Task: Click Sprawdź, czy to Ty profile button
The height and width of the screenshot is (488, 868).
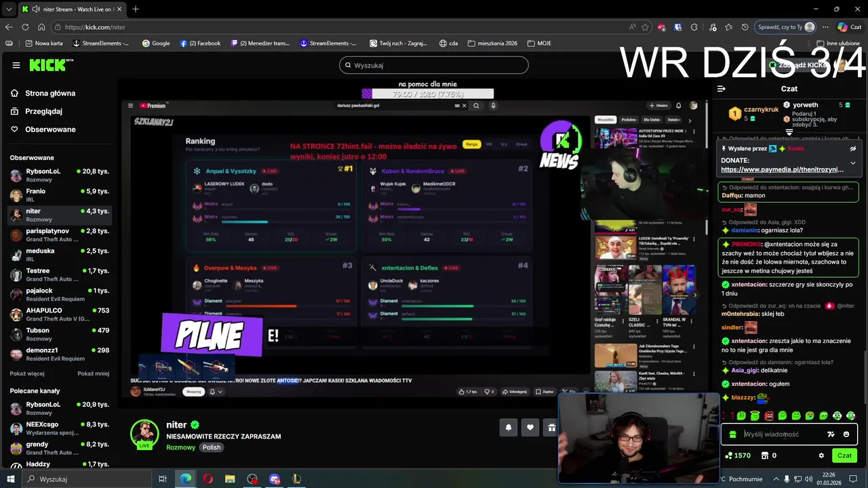Action: [x=785, y=27]
